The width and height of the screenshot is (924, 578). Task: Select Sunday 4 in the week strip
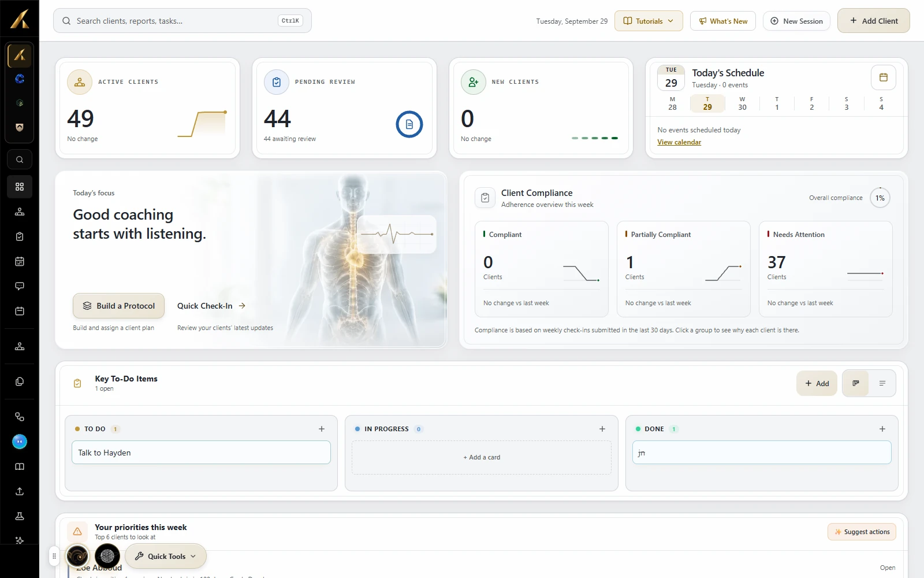click(x=881, y=103)
